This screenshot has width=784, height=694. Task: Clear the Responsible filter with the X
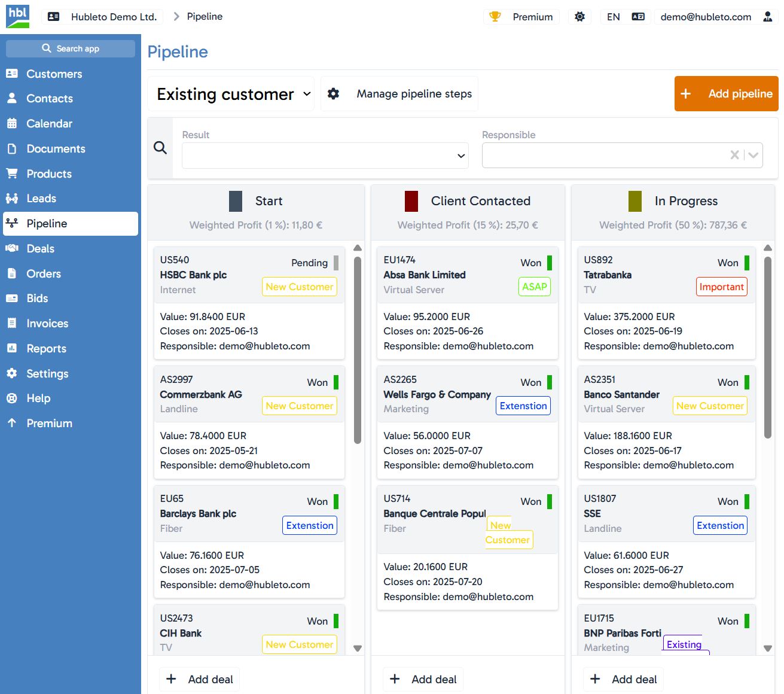click(734, 155)
